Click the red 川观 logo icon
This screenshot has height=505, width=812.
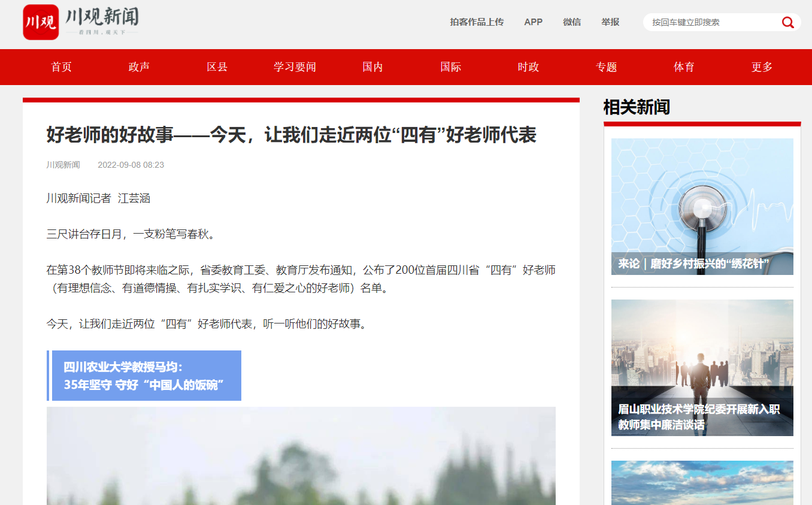click(41, 22)
